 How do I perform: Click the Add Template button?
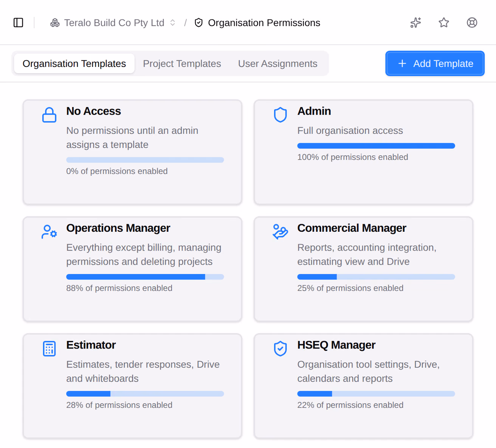pos(435,64)
